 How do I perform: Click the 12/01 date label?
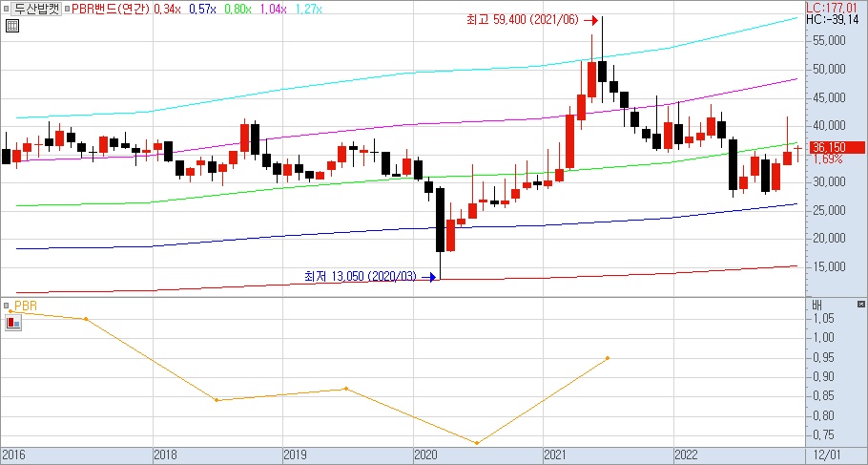pos(828,455)
